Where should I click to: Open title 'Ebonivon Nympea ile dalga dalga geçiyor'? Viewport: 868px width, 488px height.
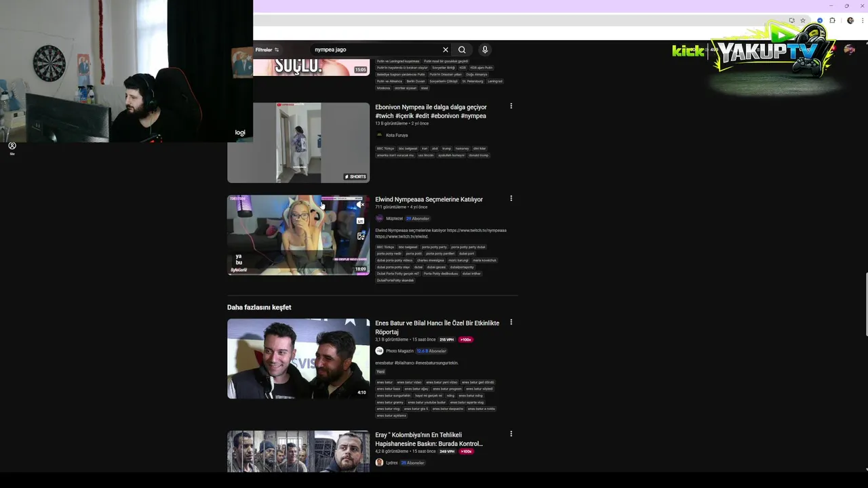[x=431, y=111]
